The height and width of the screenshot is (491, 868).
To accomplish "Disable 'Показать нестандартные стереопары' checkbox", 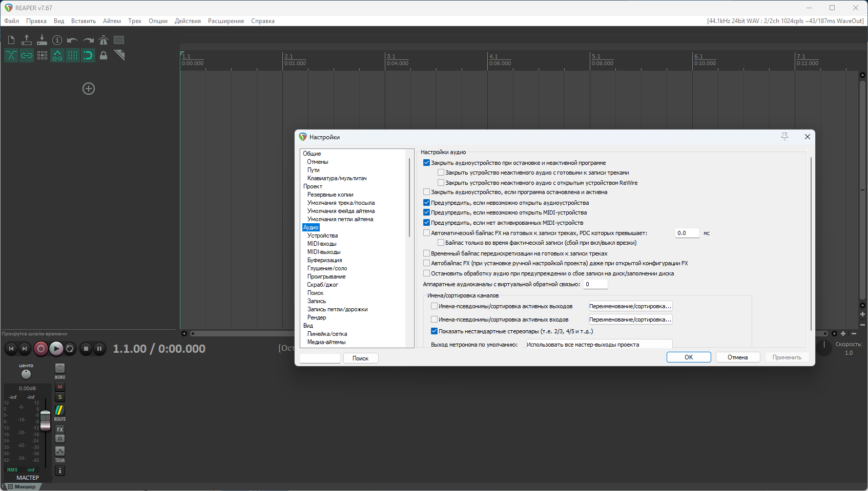I will pyautogui.click(x=434, y=331).
